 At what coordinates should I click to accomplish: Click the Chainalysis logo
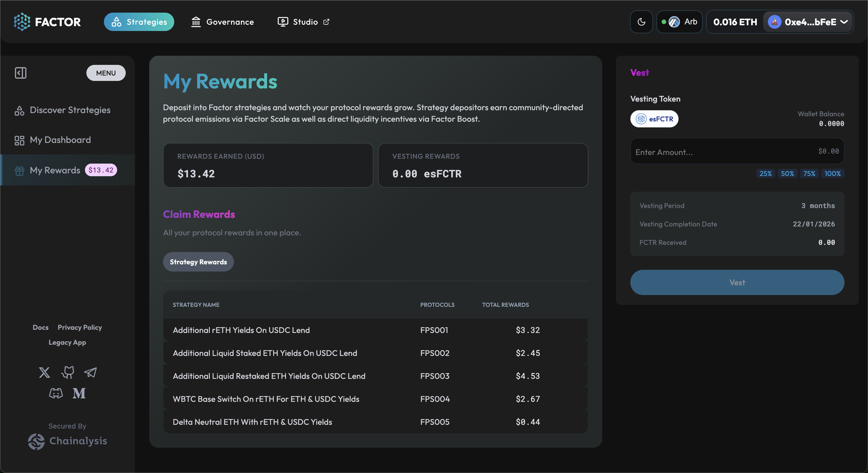pyautogui.click(x=67, y=441)
